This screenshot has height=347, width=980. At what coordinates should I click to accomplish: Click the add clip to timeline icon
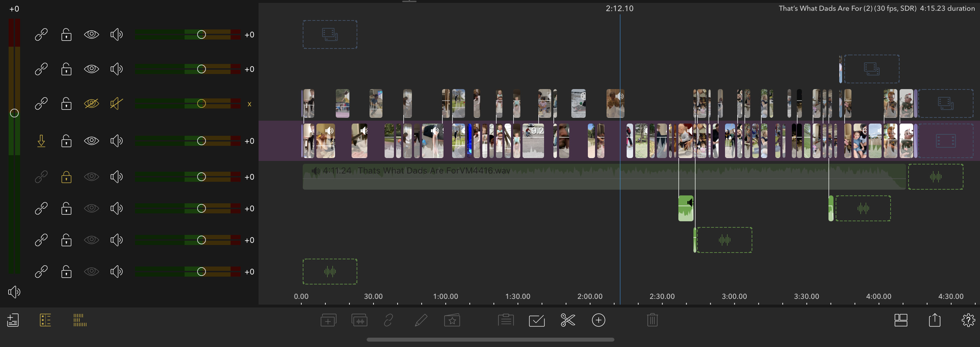328,320
